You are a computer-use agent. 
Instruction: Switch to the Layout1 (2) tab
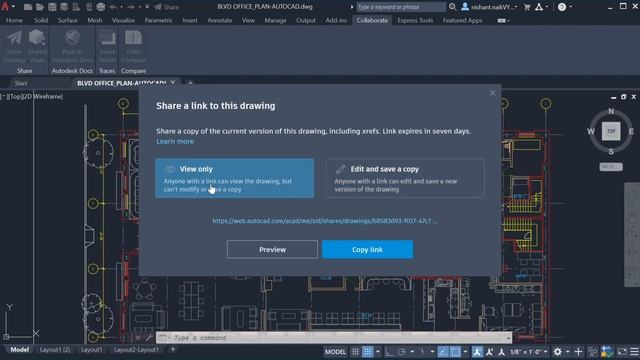tap(55, 350)
